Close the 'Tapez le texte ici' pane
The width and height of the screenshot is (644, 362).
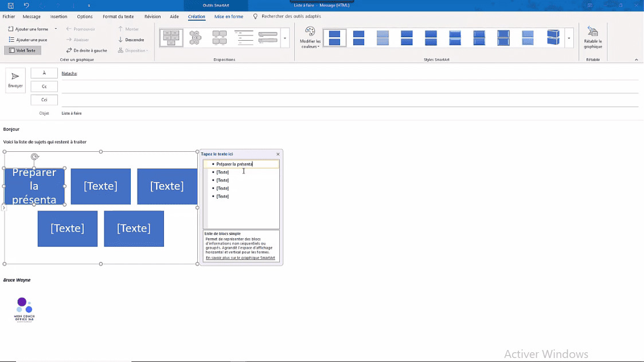pos(278,154)
